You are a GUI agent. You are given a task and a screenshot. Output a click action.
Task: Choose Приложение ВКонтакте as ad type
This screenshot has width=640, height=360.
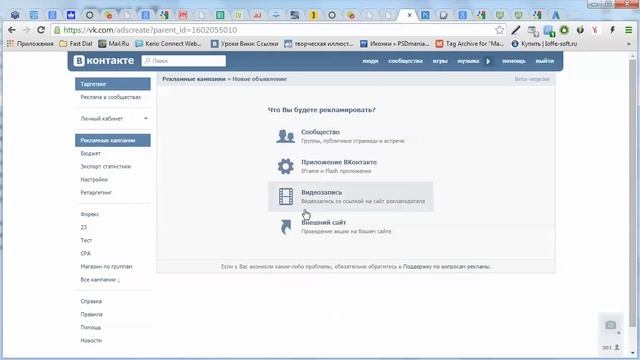[350, 166]
